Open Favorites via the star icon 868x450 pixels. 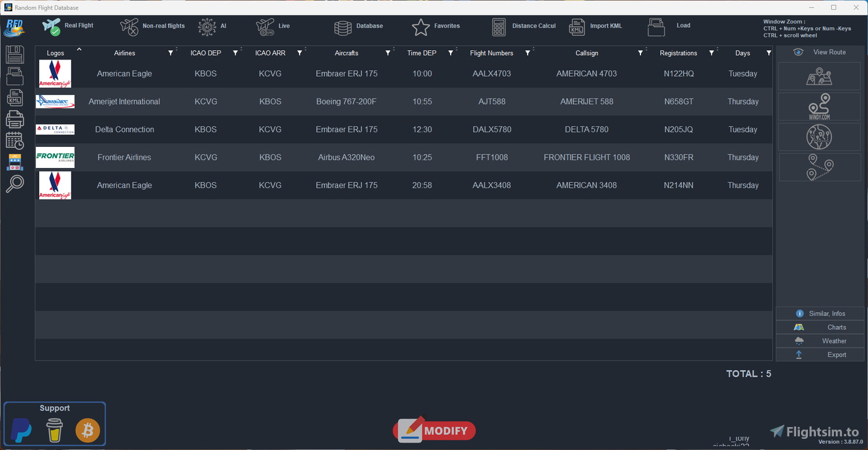tap(420, 27)
